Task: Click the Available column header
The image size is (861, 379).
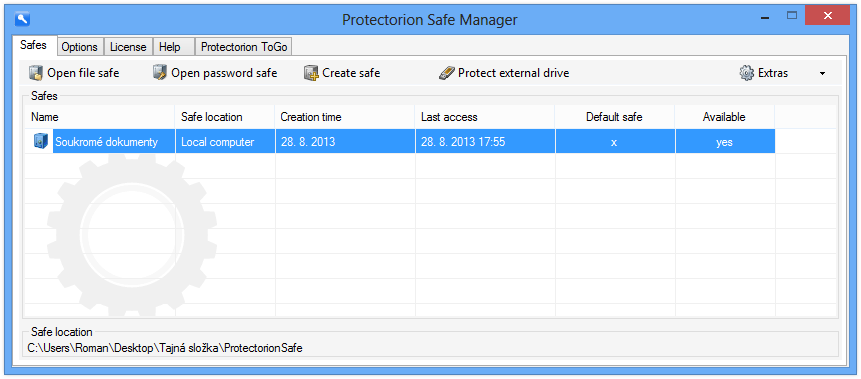Action: [x=725, y=117]
